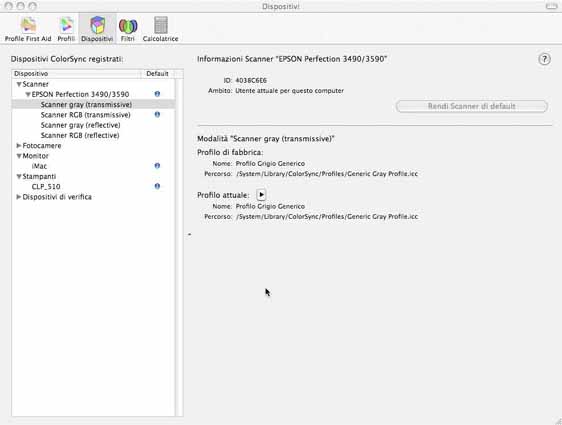Viewport: 562px width, 425px height.
Task: Open the Profilo attuale arrow menu
Action: 261,195
